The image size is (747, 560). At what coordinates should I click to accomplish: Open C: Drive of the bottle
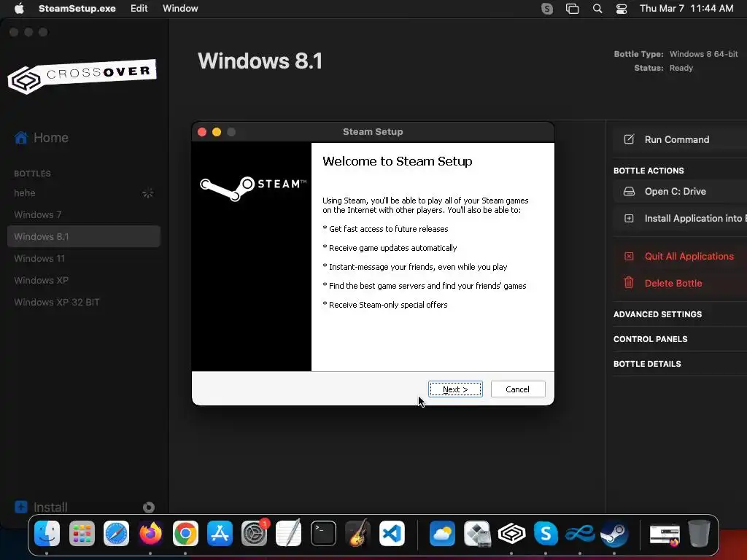tap(675, 192)
